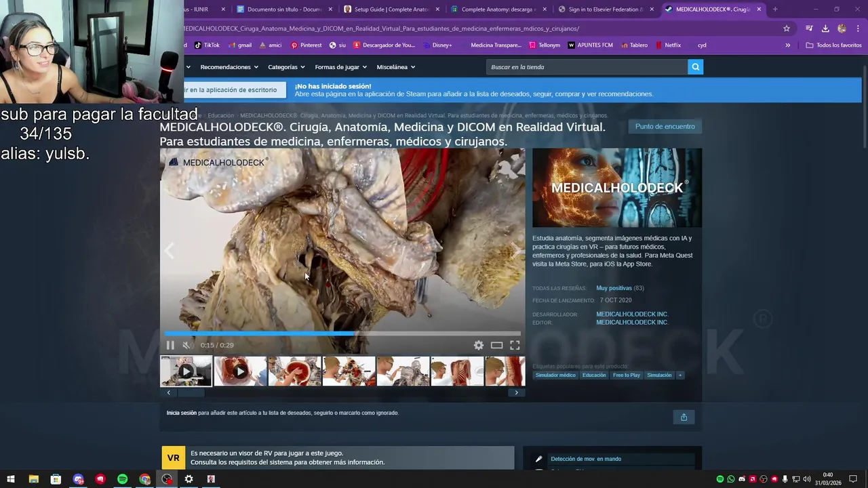The height and width of the screenshot is (488, 868).
Task: Open the Windows Start menu
Action: pyautogui.click(x=11, y=479)
